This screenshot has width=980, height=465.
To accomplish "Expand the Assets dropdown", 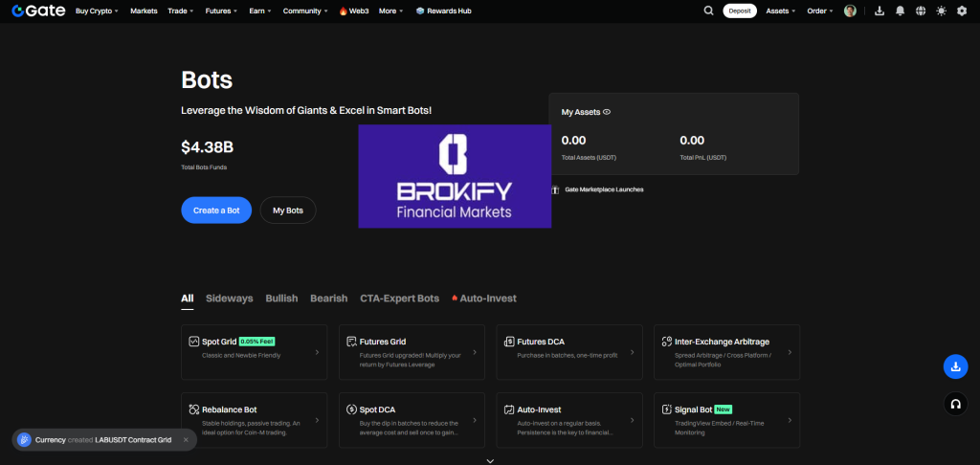I will click(781, 11).
